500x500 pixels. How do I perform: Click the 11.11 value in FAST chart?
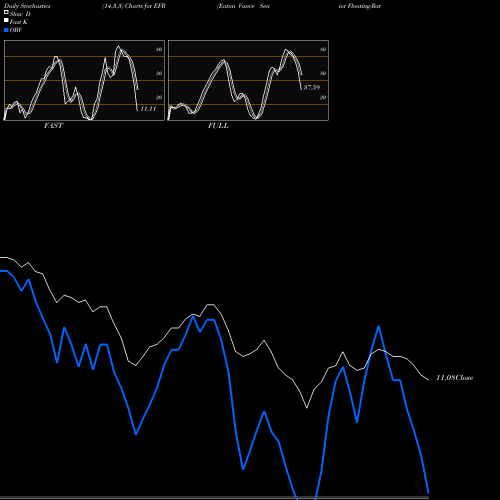pyautogui.click(x=148, y=109)
